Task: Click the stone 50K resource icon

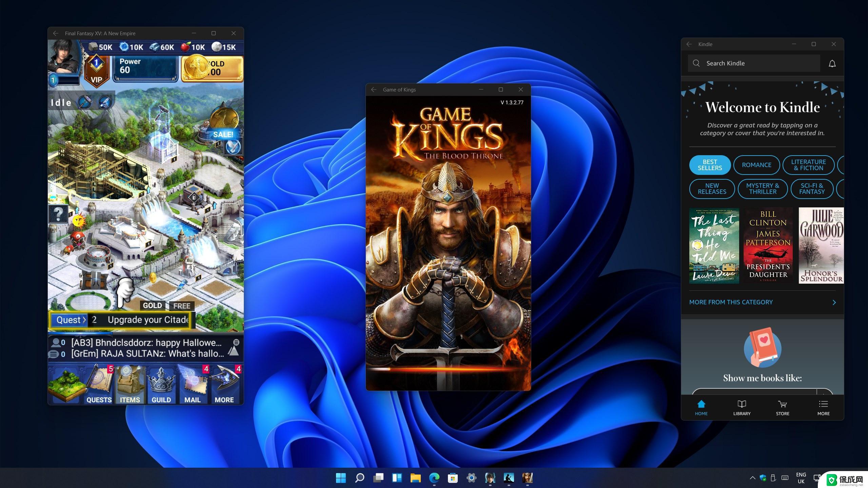Action: pos(93,47)
